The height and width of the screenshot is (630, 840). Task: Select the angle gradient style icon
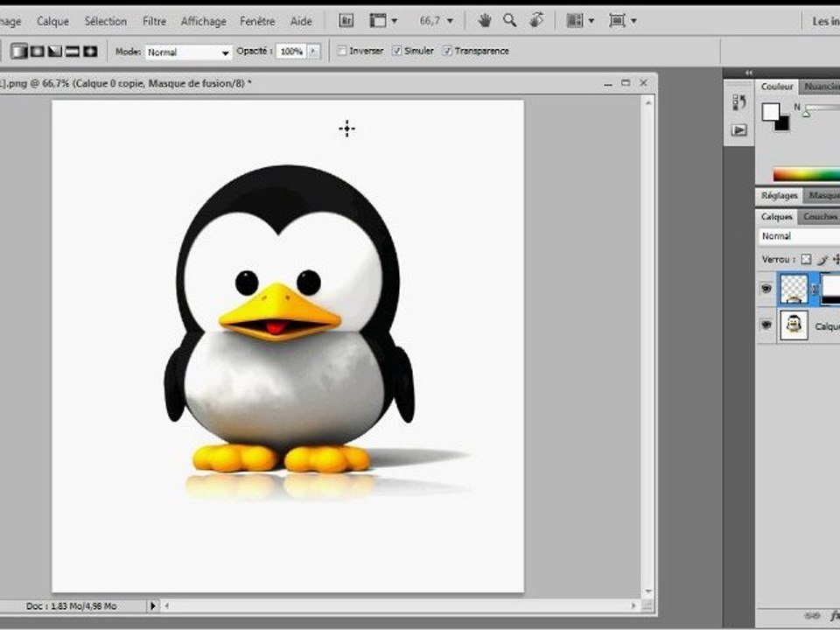click(x=55, y=52)
